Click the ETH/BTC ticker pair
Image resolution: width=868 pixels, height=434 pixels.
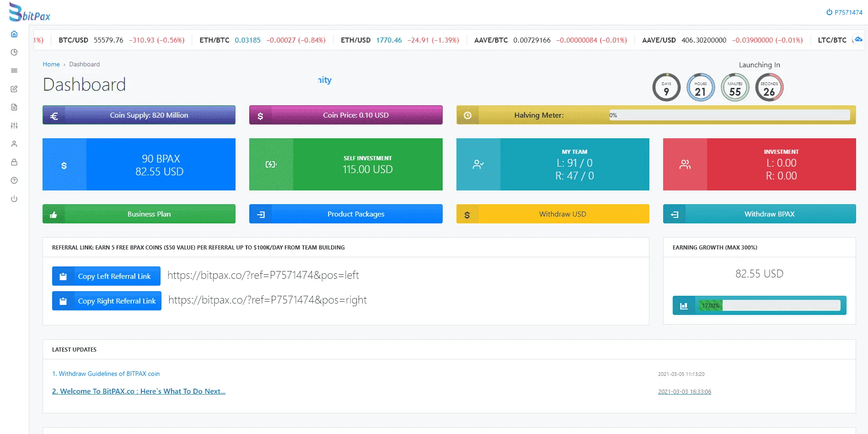214,40
